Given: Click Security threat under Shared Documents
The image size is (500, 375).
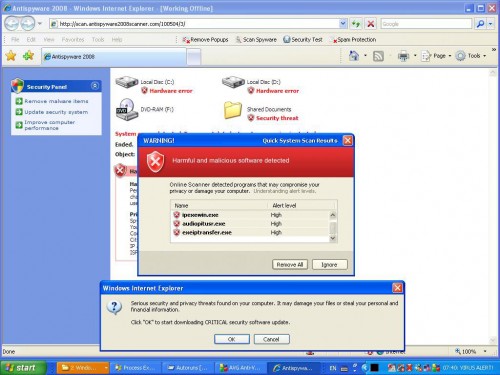Looking at the screenshot, I should click(x=277, y=118).
